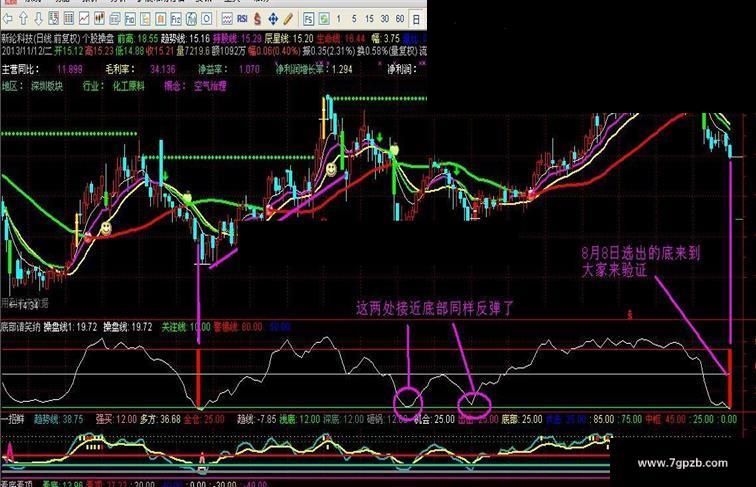Click the 操盘线1 19.72 indicator label

71,327
